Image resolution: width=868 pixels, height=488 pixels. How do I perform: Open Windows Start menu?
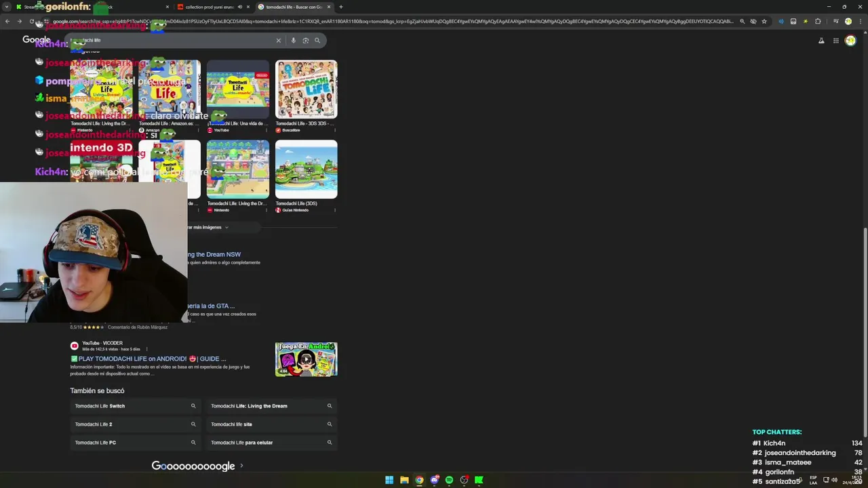coord(389,480)
